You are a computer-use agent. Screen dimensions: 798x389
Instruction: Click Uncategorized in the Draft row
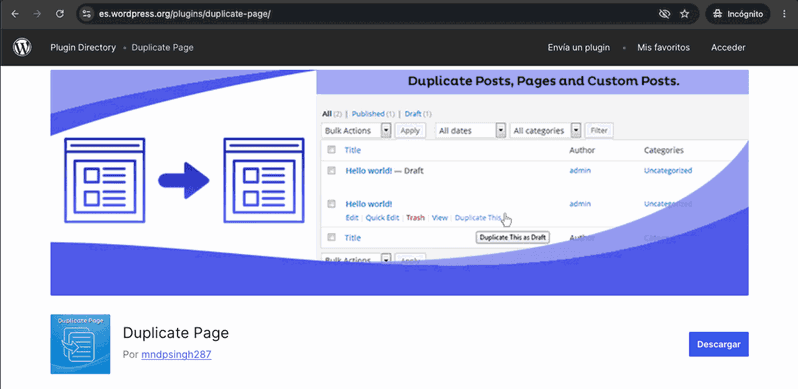point(668,171)
